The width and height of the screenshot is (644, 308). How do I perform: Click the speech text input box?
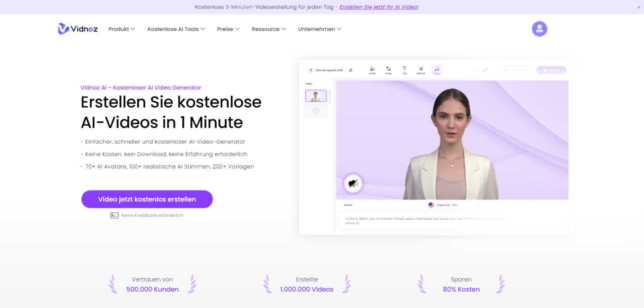[x=450, y=220]
